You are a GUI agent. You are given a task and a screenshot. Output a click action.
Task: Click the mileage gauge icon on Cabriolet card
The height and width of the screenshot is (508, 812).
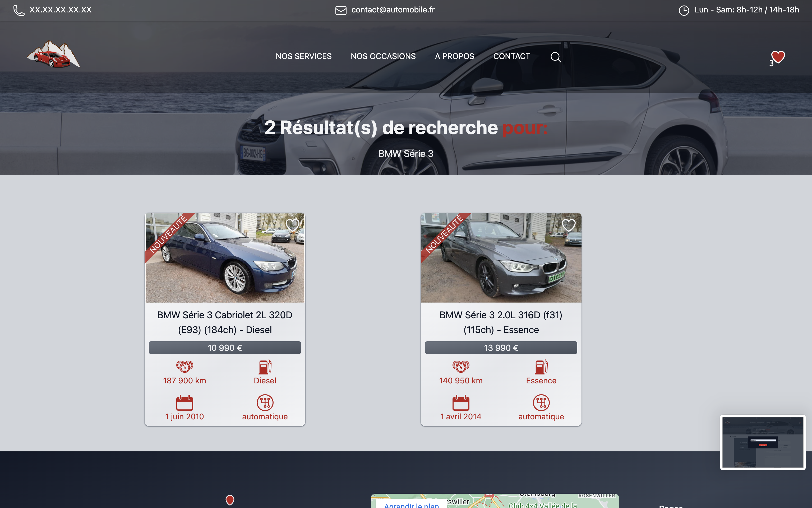[x=184, y=366]
